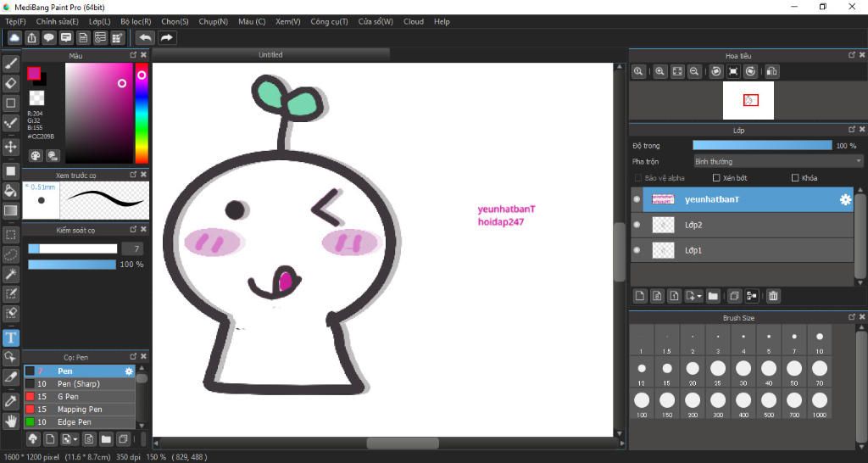Tick the Khóa lock checkbox
This screenshot has height=463, width=868.
tap(794, 178)
